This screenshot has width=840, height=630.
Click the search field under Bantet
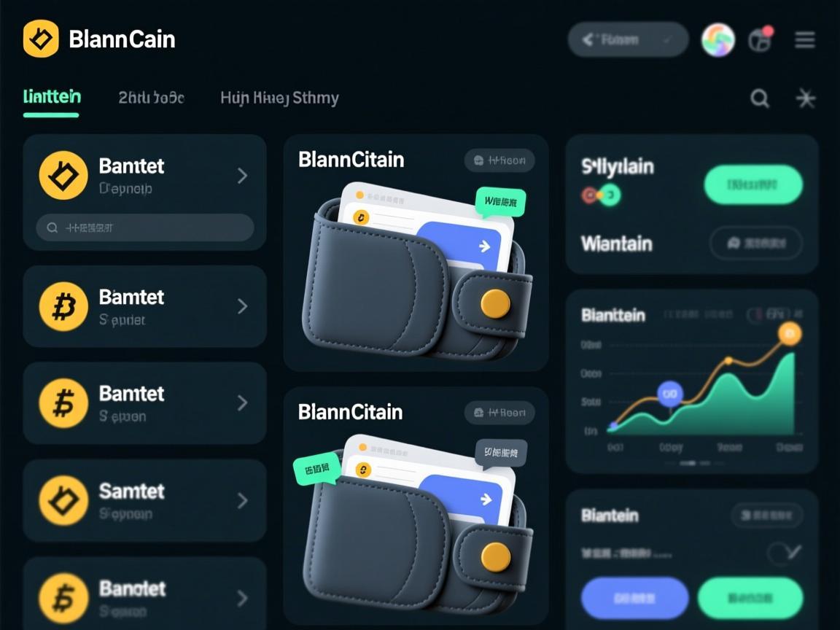[x=144, y=227]
